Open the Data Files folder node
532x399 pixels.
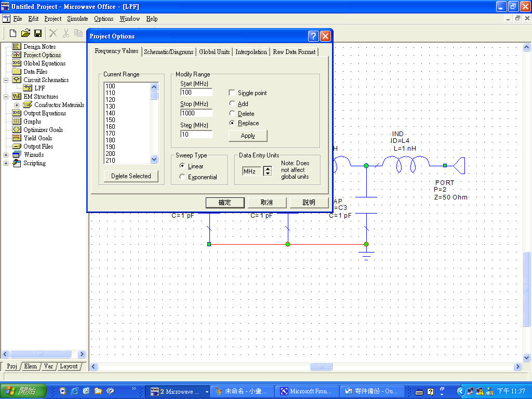[x=35, y=72]
